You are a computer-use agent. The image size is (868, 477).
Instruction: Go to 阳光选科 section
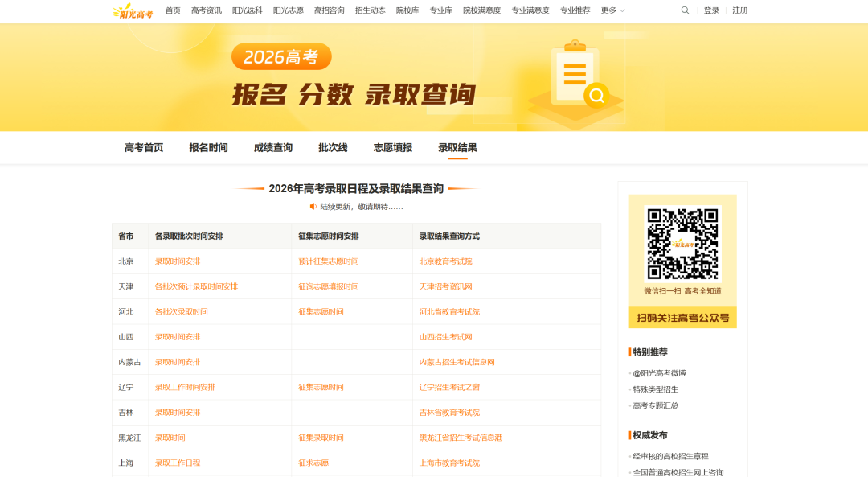[248, 10]
